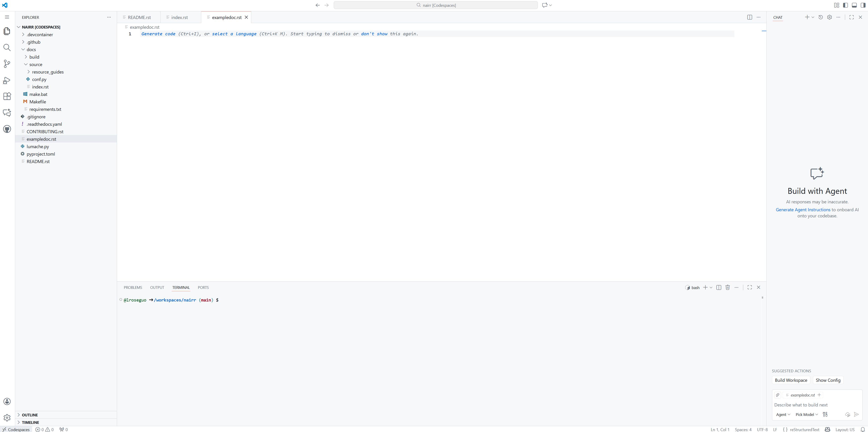Open the hamburger application menu
The width and height of the screenshot is (868, 432).
click(x=7, y=17)
